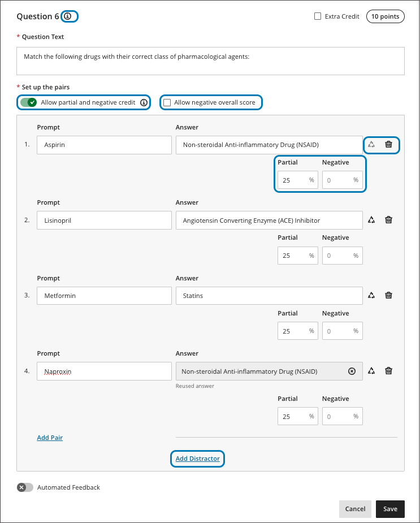420x523 pixels.
Task: Delete the Aspirin pair with trash icon
Action: 388,144
